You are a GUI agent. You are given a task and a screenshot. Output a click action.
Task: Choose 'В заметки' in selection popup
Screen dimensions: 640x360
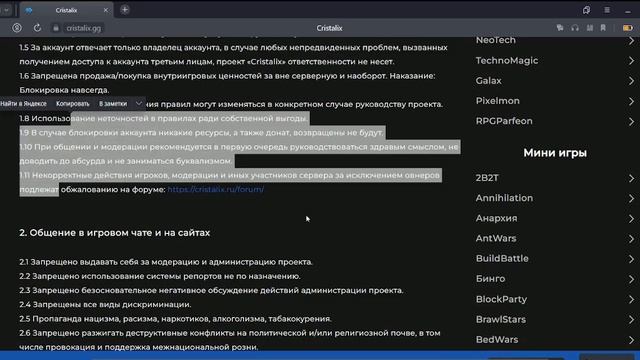pyautogui.click(x=113, y=104)
